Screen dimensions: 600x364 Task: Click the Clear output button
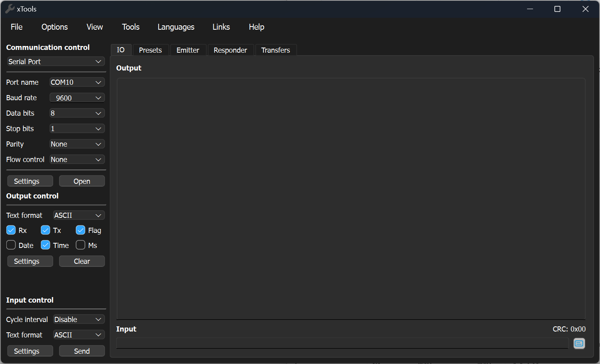[82, 261]
